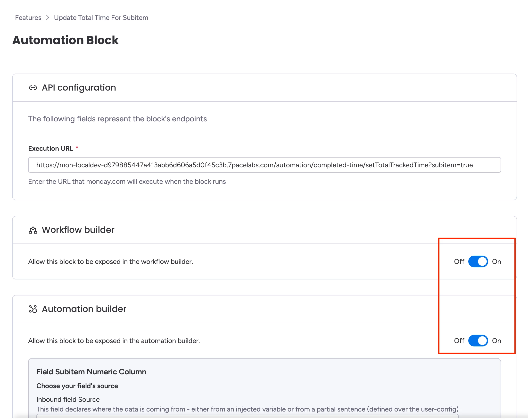Focus the Execution URL input field
528x420 pixels.
coord(264,165)
